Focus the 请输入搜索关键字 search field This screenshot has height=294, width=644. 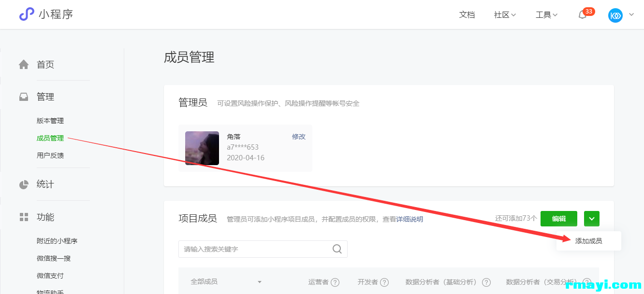coord(263,249)
